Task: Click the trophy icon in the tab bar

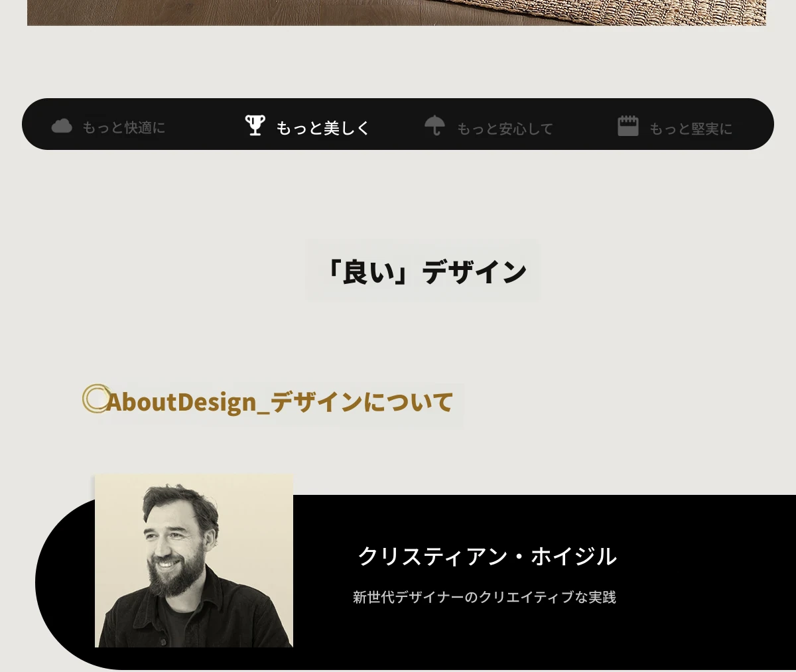Action: [x=255, y=125]
